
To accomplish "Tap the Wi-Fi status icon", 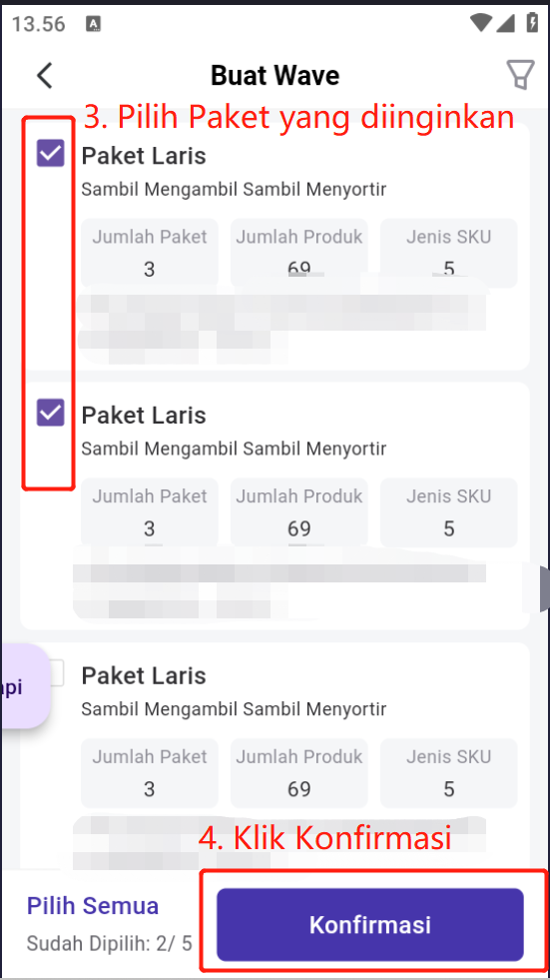I will click(481, 23).
